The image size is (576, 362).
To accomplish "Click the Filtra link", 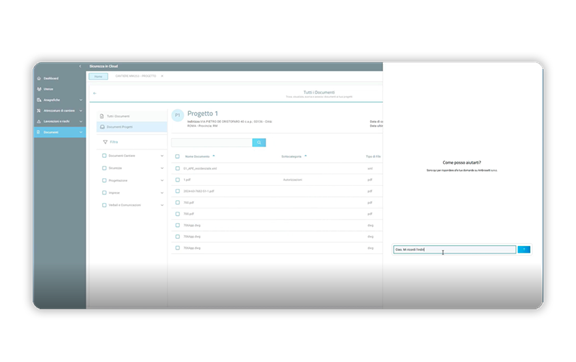I will 114,142.
